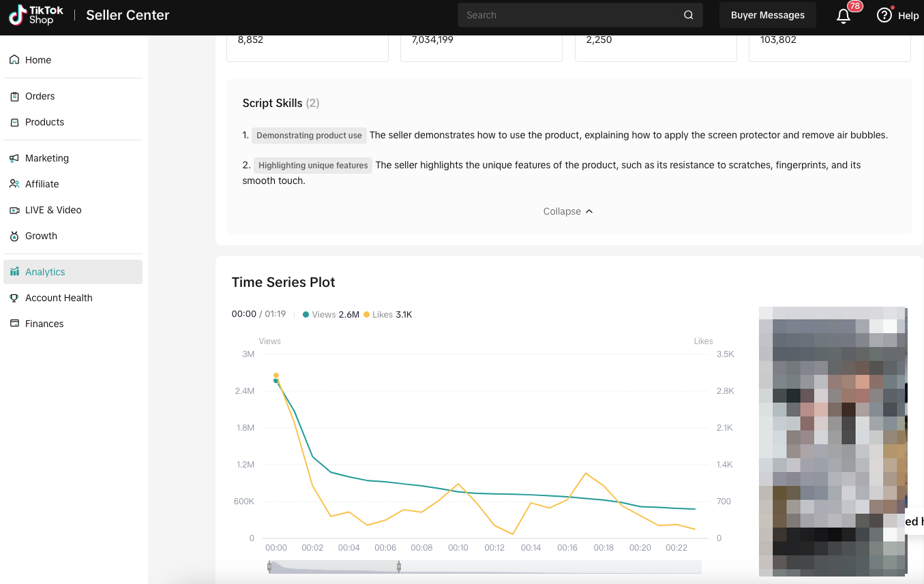Open the Affiliate section
924x584 pixels.
[x=42, y=184]
